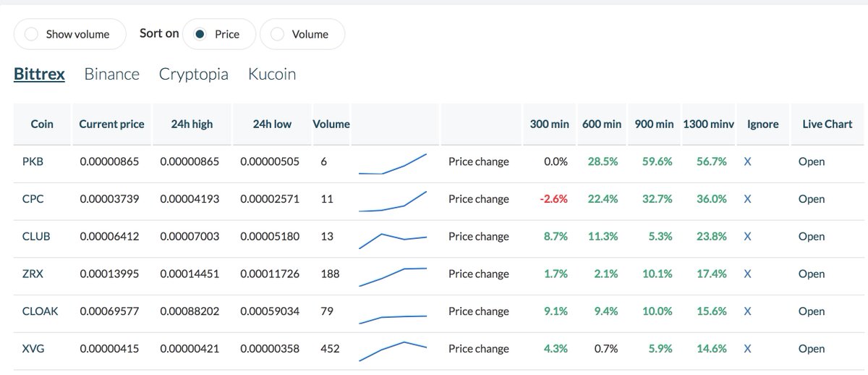
Task: Ignore the CPC coin with X
Action: coord(747,199)
